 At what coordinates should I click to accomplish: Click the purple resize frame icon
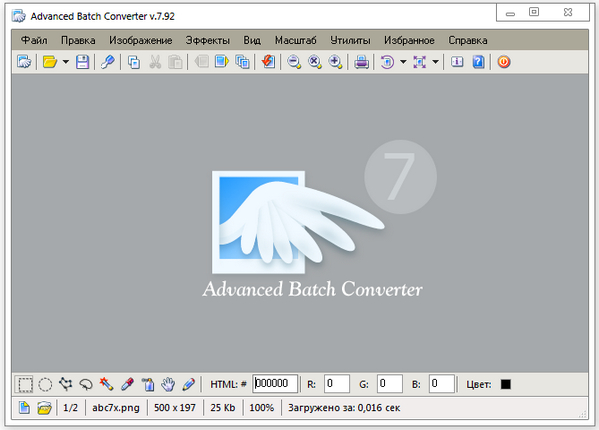tap(419, 61)
